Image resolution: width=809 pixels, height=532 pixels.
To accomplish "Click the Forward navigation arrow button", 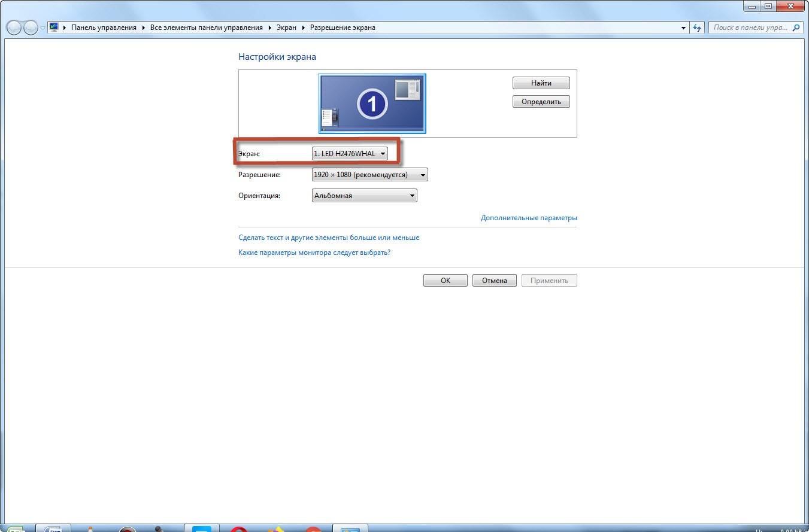I will [x=31, y=28].
